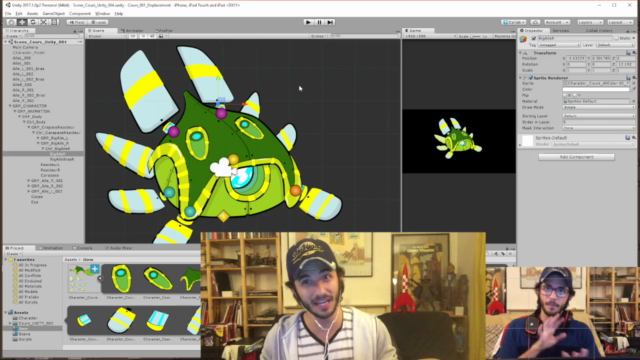Select the Rotate tool in toolbar
Viewport: 640px width, 360px height.
[x=33, y=22]
